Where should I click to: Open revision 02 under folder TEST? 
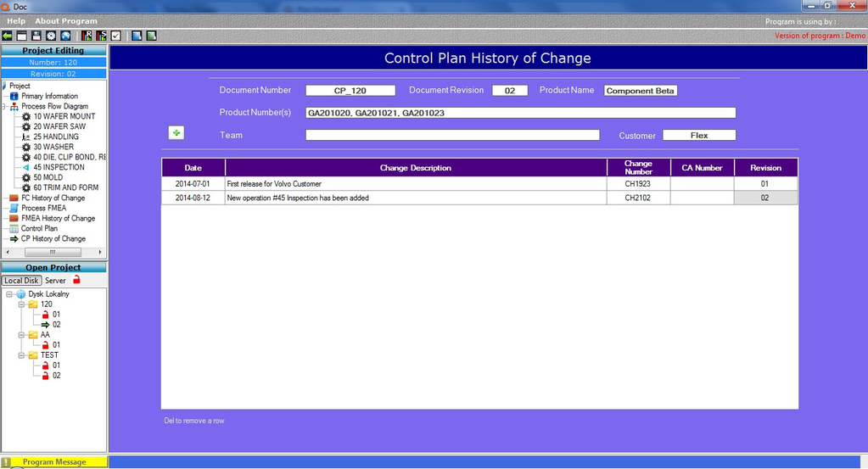pyautogui.click(x=57, y=375)
